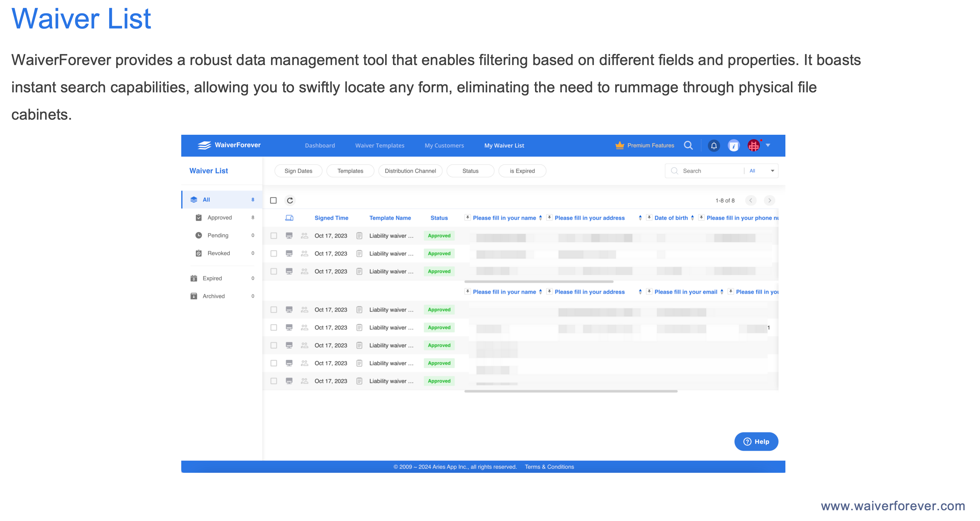Open the Sign Dates filter
Viewport: 980px width, 521px height.
[298, 171]
